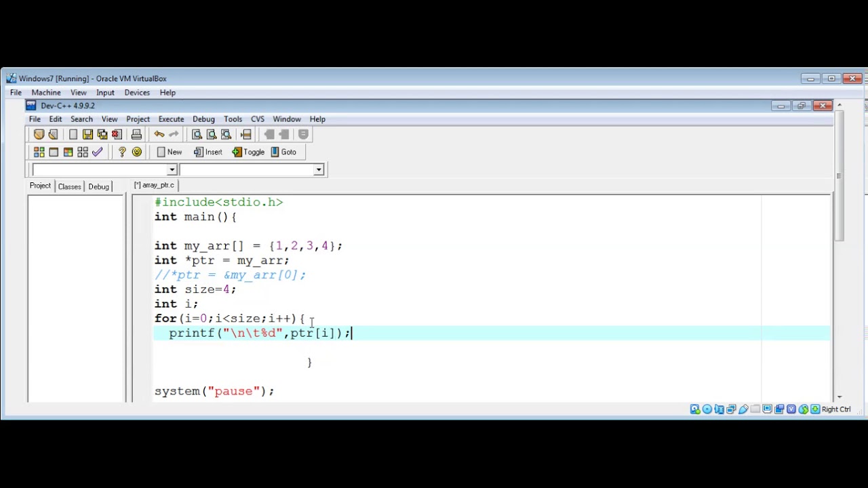
Task: Expand the left class browser combo box
Action: [172, 169]
